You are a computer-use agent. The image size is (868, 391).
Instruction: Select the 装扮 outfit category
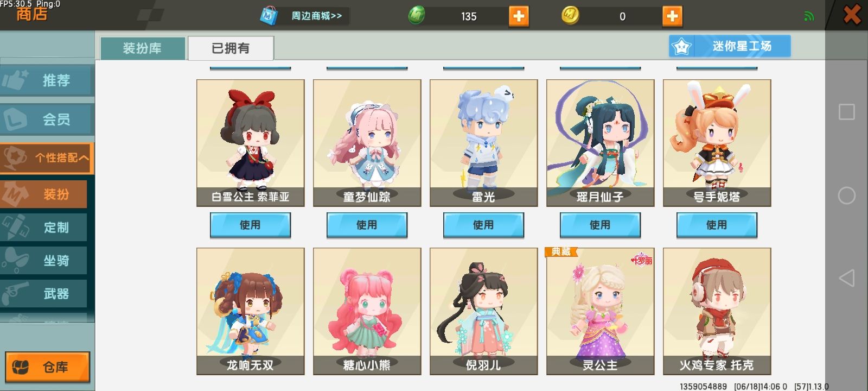pos(43,194)
